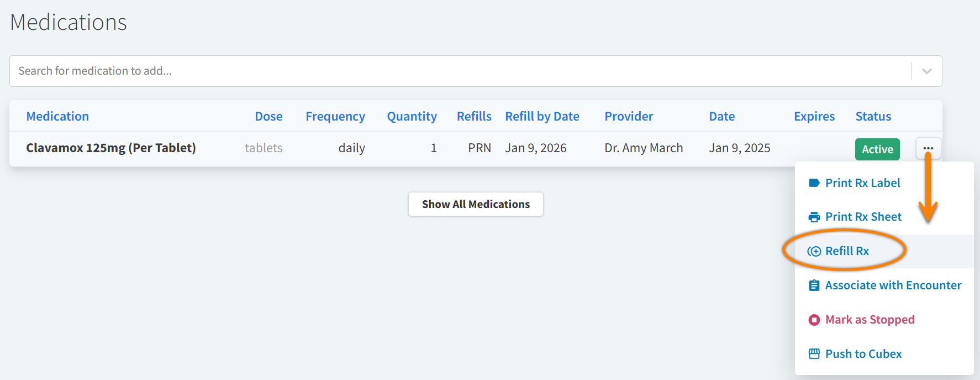The image size is (980, 380).
Task: Choose Associate with Encounter option
Action: point(893,285)
